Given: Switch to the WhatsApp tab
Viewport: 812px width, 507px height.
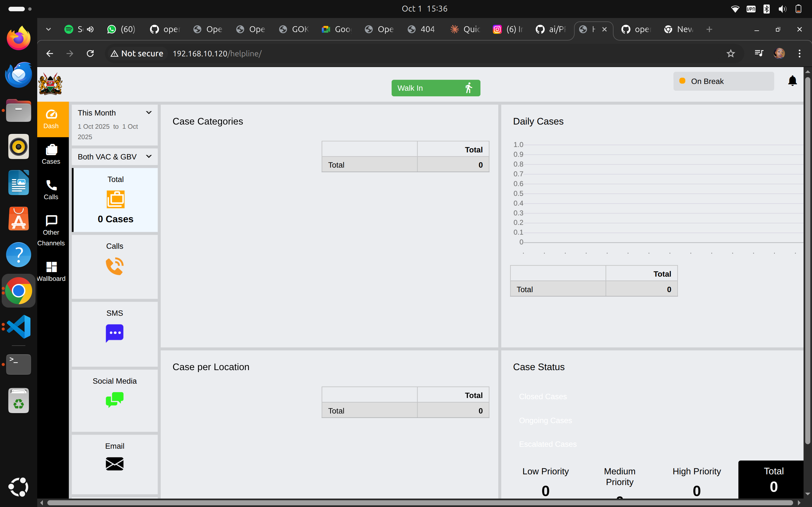Looking at the screenshot, I should coord(121,29).
